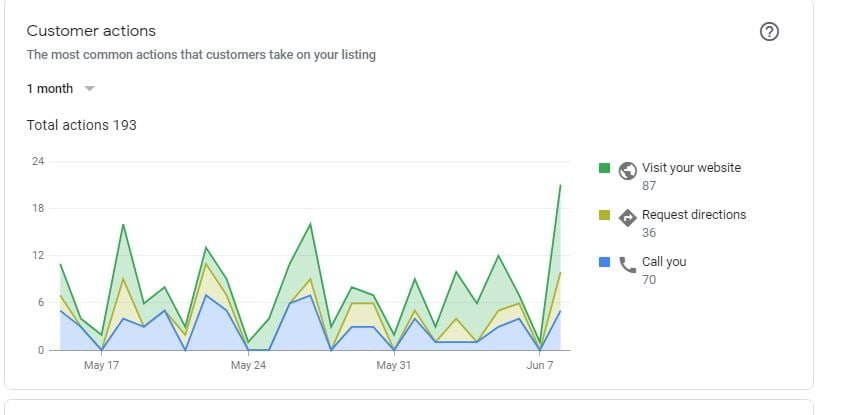Click the directions arrow diamond icon

tap(628, 216)
